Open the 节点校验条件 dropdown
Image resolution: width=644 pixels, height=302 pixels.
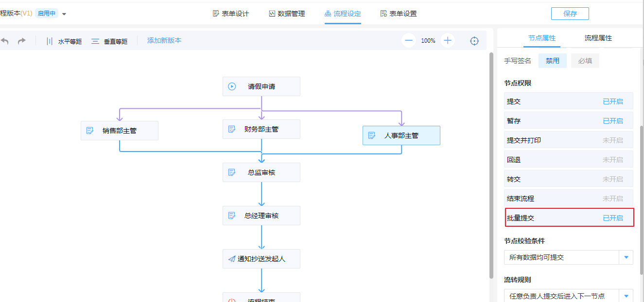tap(626, 257)
